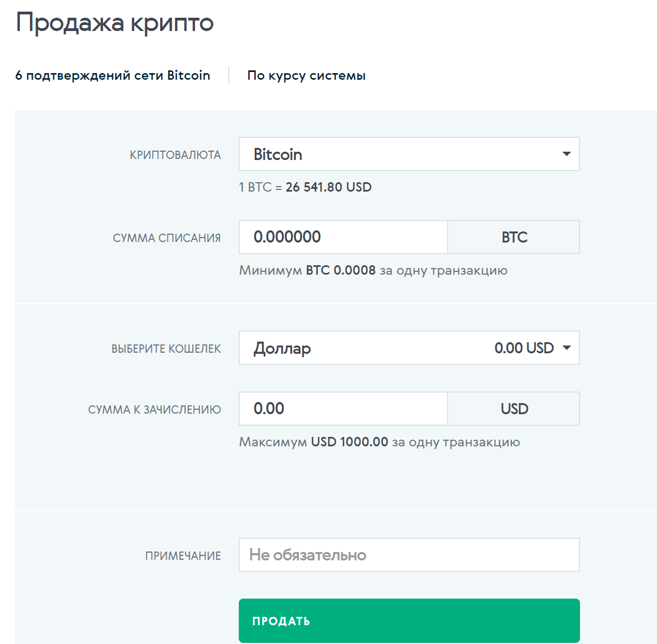Focus the 0.000000 debit amount field
Viewport: 657px width, 644px height.
(343, 237)
